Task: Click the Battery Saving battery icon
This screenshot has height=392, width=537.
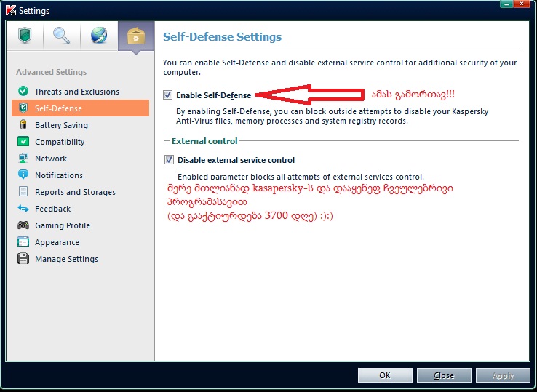Action: point(23,124)
